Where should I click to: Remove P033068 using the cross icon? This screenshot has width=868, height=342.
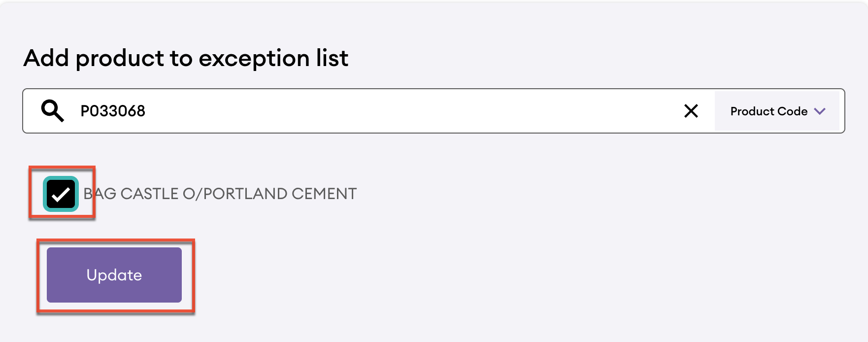tap(691, 111)
